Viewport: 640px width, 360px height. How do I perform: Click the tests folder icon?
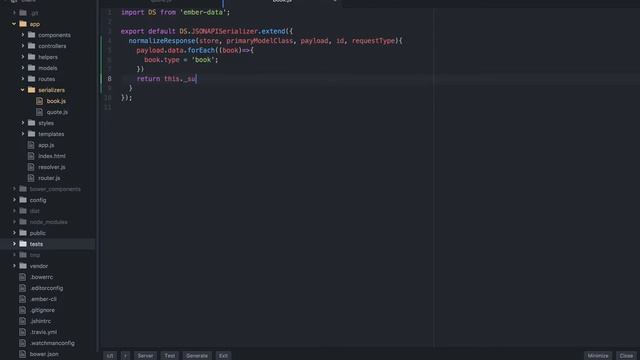click(23, 244)
